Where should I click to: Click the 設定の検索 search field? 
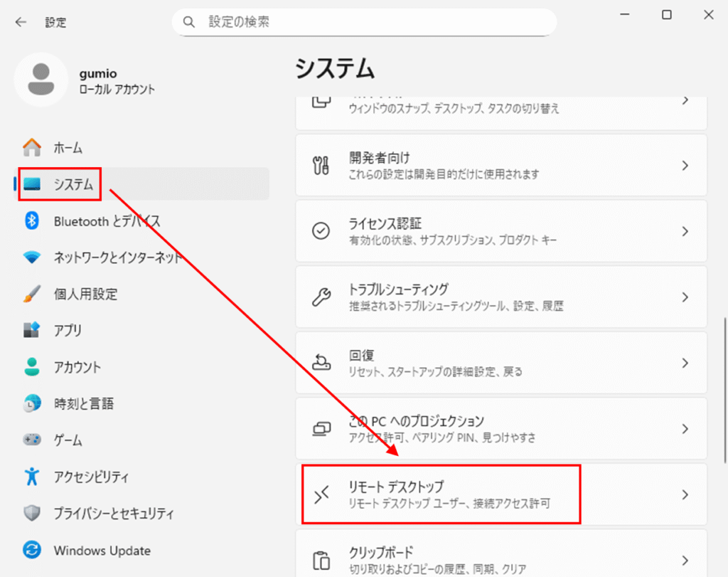(x=370, y=22)
